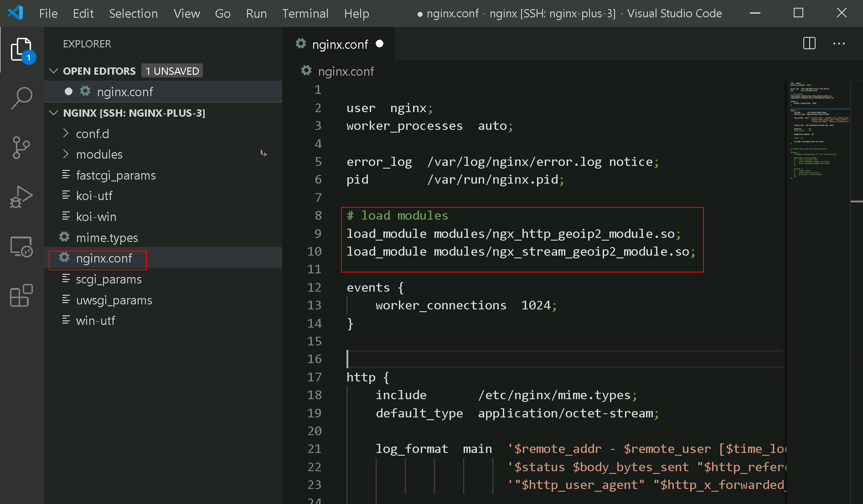Open the View menu
The height and width of the screenshot is (504, 863).
(x=186, y=14)
